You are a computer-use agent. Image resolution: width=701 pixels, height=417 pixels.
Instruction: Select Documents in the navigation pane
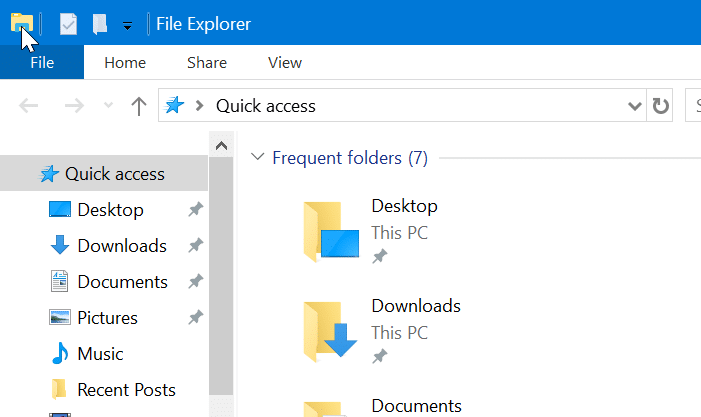coord(122,282)
